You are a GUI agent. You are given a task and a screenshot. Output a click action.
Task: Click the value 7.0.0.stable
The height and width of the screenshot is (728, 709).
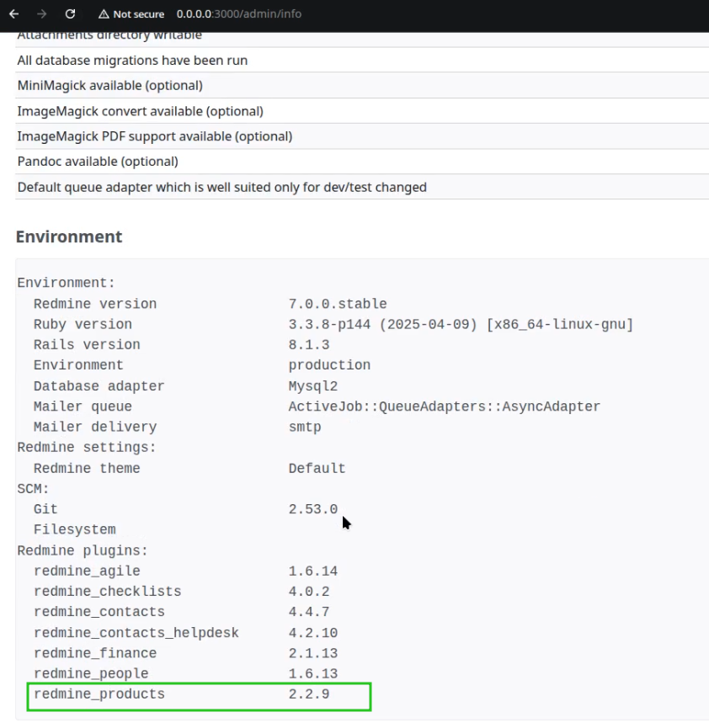(338, 304)
